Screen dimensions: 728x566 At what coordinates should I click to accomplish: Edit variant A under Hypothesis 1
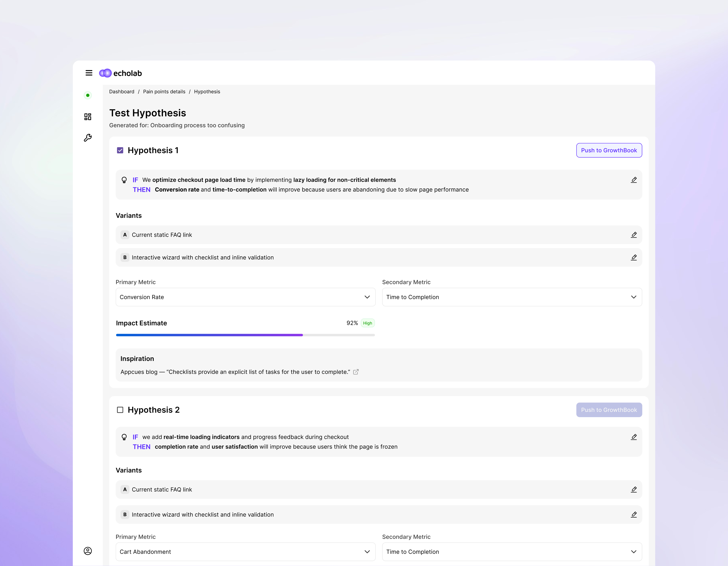tap(634, 235)
